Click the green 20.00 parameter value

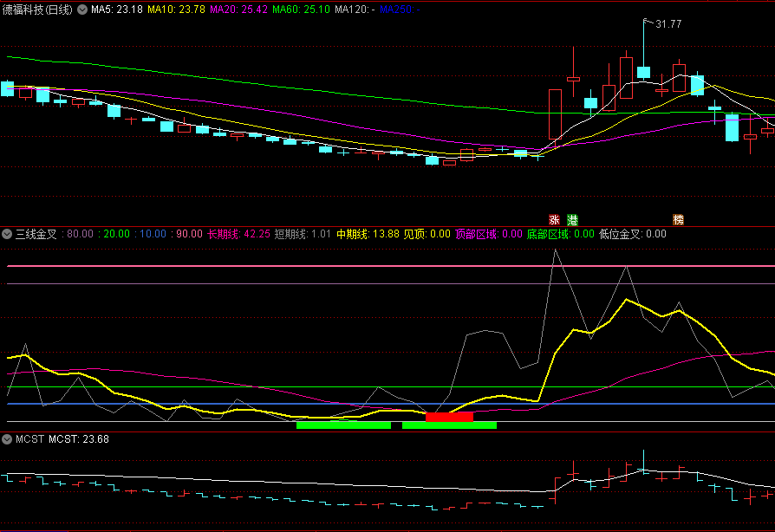[116, 234]
